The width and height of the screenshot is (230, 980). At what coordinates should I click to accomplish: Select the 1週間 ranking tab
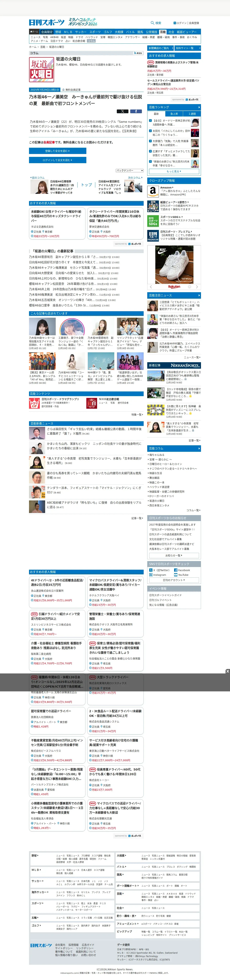pyautogui.click(x=192, y=114)
